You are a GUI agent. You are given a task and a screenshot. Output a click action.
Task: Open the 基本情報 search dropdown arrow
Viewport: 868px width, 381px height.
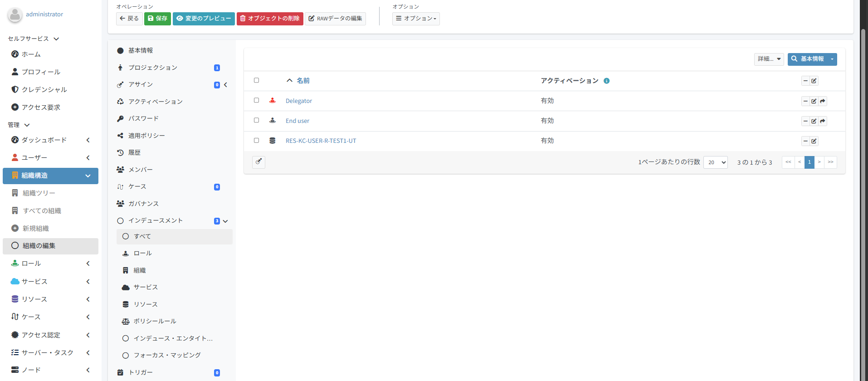pyautogui.click(x=832, y=59)
